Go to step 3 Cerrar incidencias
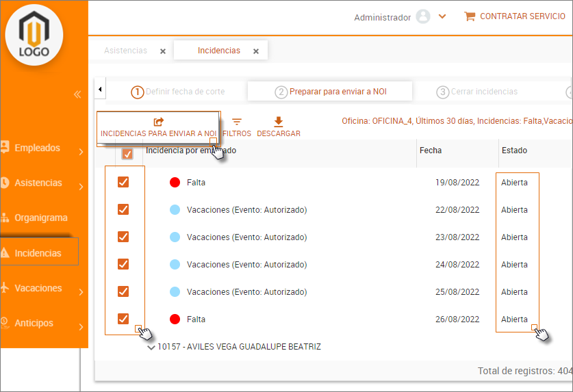This screenshot has height=392, width=573. tap(477, 92)
